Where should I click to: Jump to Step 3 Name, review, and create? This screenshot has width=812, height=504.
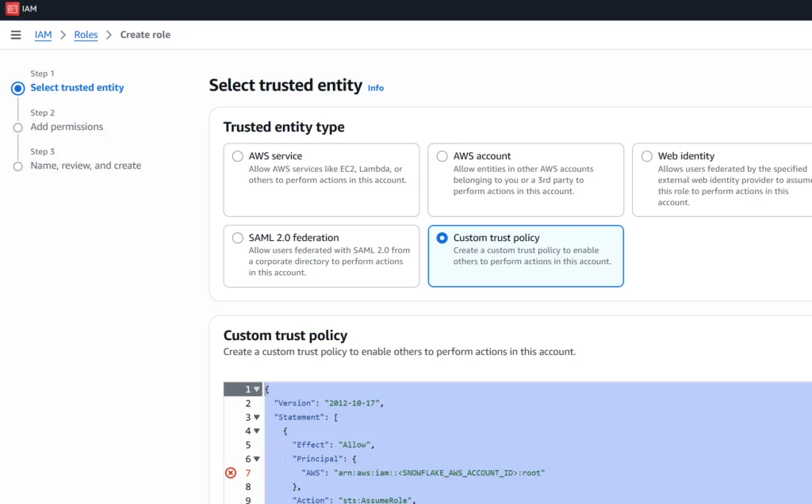[86, 166]
